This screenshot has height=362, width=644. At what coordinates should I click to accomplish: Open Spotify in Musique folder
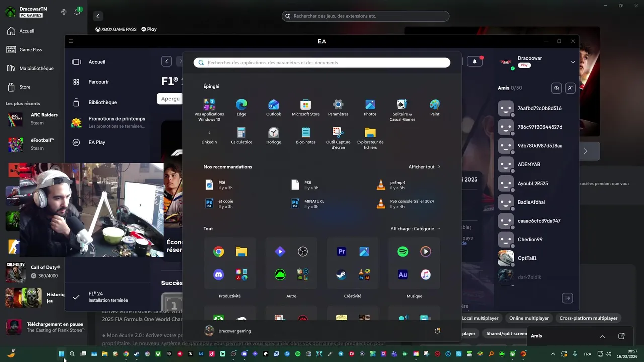(x=403, y=252)
